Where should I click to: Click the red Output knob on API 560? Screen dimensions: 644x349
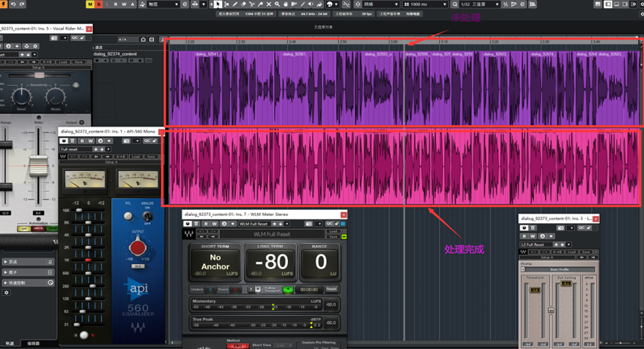tap(138, 247)
